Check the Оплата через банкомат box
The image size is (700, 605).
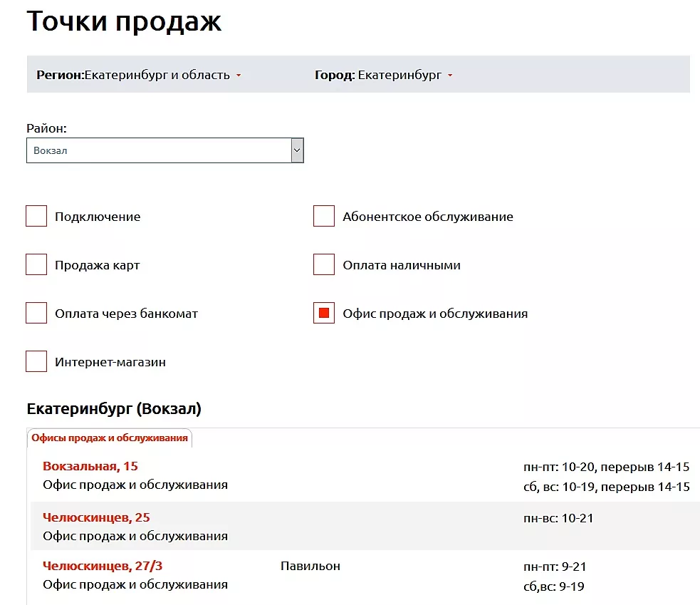[36, 314]
